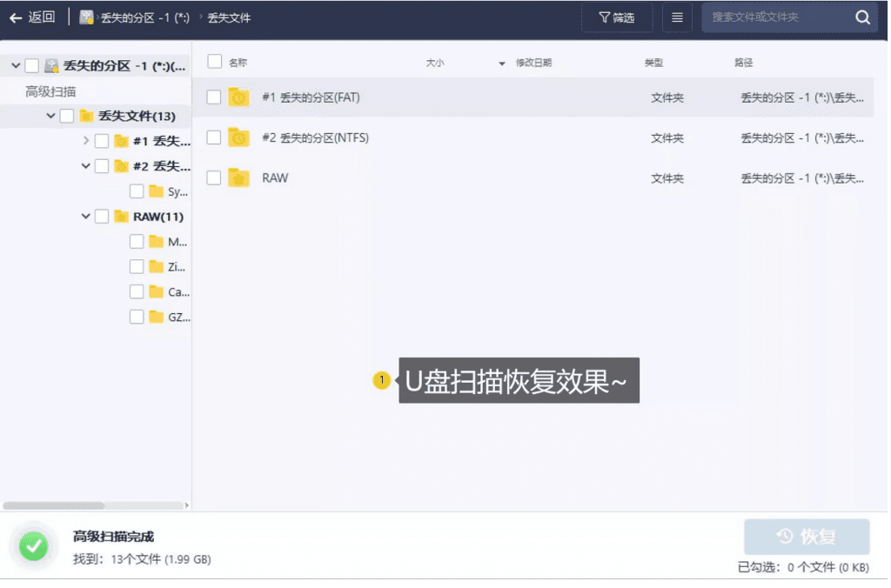The height and width of the screenshot is (588, 891).
Task: Click the 恢复 recovery button
Action: (807, 537)
